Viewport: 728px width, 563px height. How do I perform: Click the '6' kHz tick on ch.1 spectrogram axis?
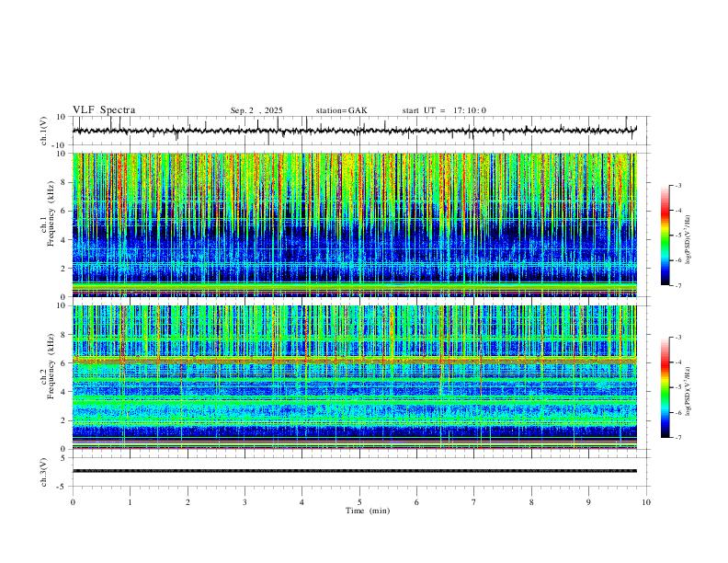point(63,211)
